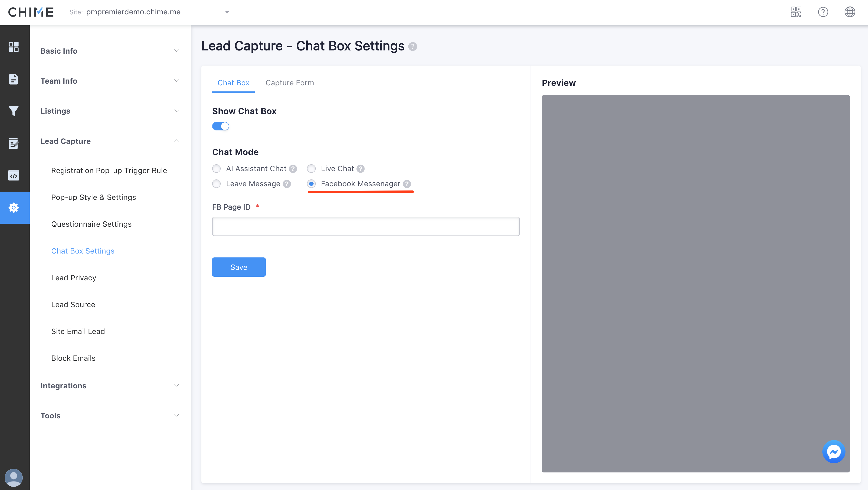Screen dimensions: 868x490
Task: Click the Save button
Action: 238,267
